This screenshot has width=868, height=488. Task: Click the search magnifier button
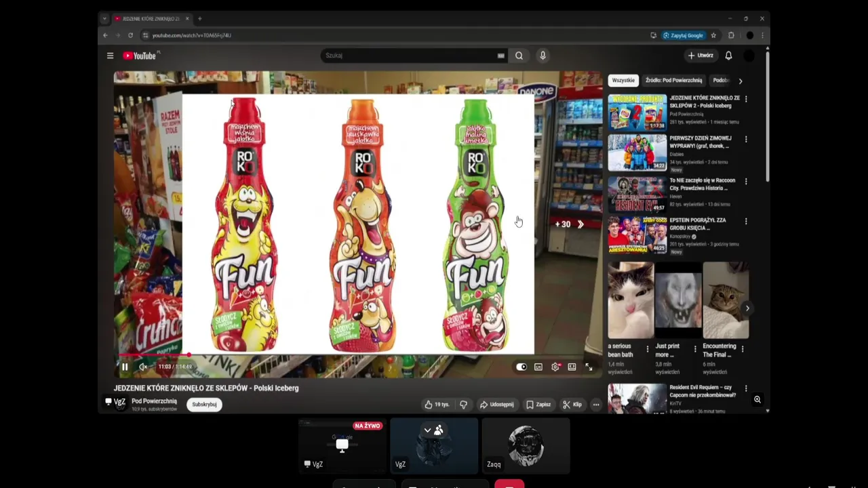519,56
